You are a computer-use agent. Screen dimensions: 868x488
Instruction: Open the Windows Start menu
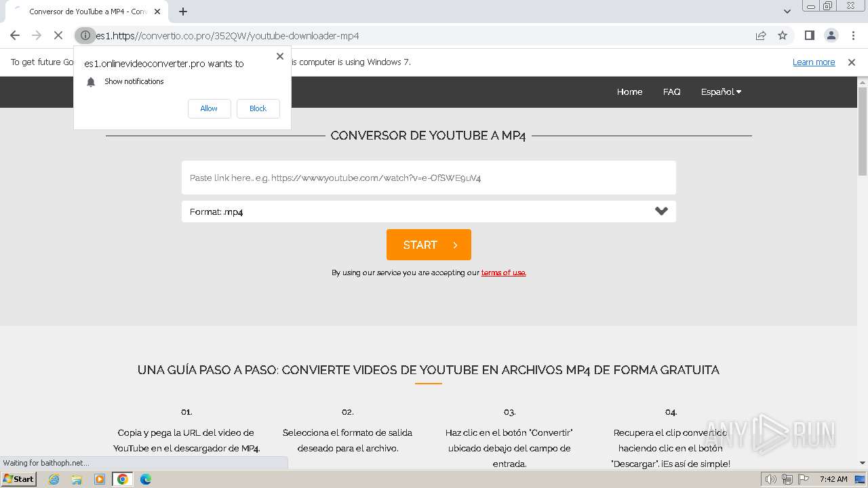pyautogui.click(x=19, y=479)
